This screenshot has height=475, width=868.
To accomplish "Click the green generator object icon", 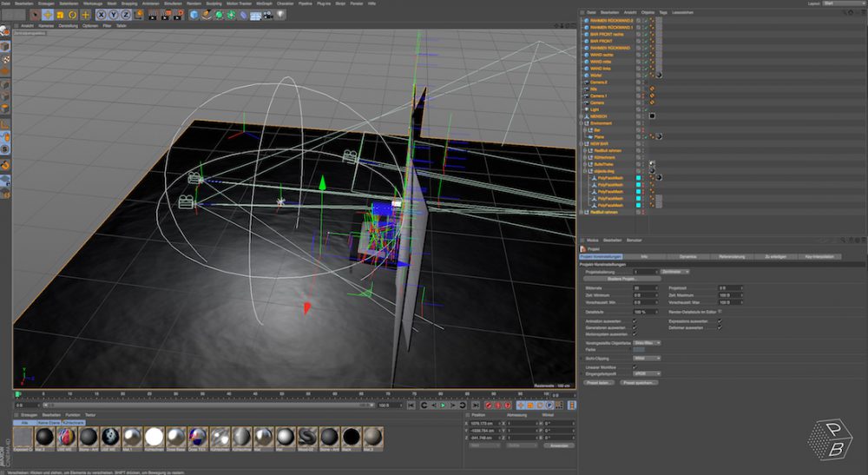I will (219, 15).
